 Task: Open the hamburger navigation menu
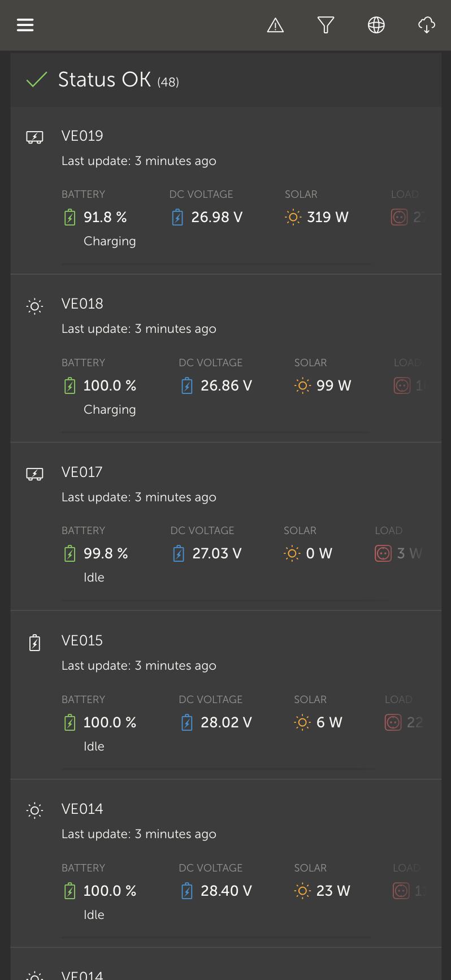click(x=25, y=25)
